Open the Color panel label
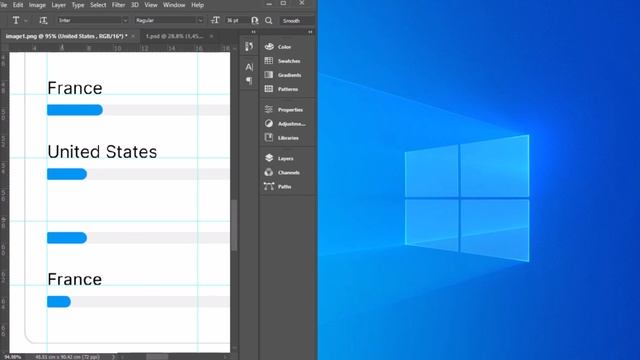Screen dimensions: 640x360 click(x=284, y=47)
